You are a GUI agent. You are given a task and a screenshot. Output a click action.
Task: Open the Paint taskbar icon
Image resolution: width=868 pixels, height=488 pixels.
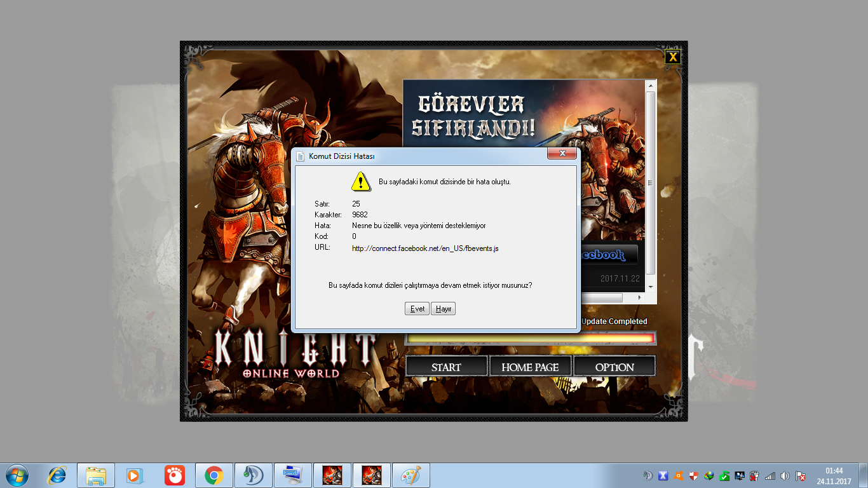411,475
